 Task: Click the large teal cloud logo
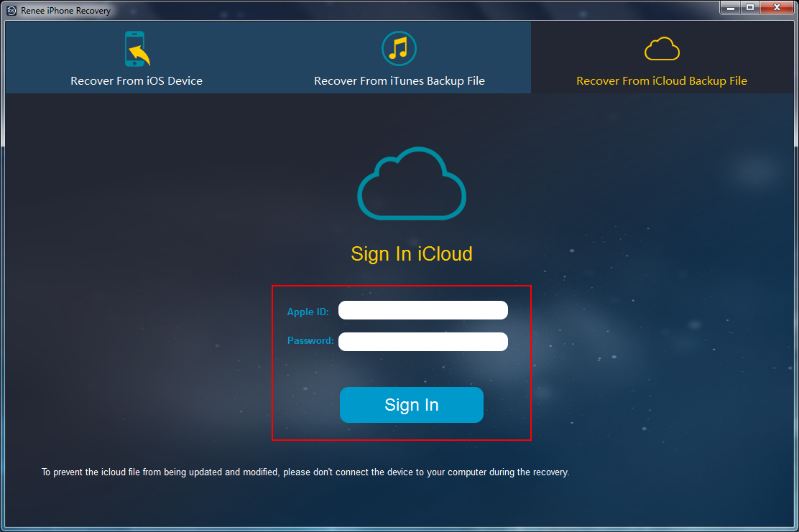click(x=412, y=184)
